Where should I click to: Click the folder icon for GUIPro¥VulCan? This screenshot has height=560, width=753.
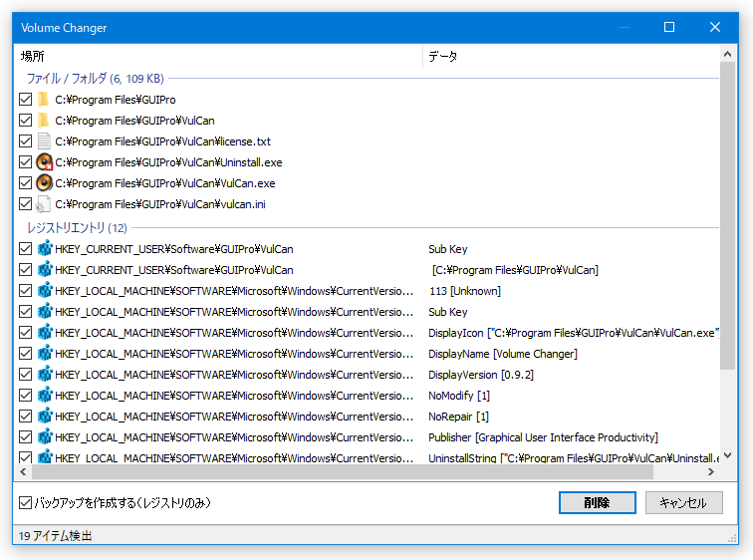pos(44,120)
